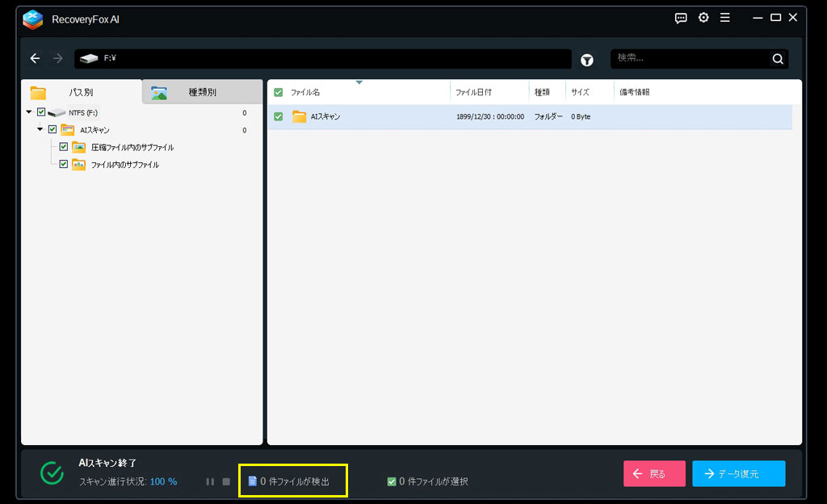This screenshot has width=827, height=504.
Task: Pause the scan
Action: 210,481
